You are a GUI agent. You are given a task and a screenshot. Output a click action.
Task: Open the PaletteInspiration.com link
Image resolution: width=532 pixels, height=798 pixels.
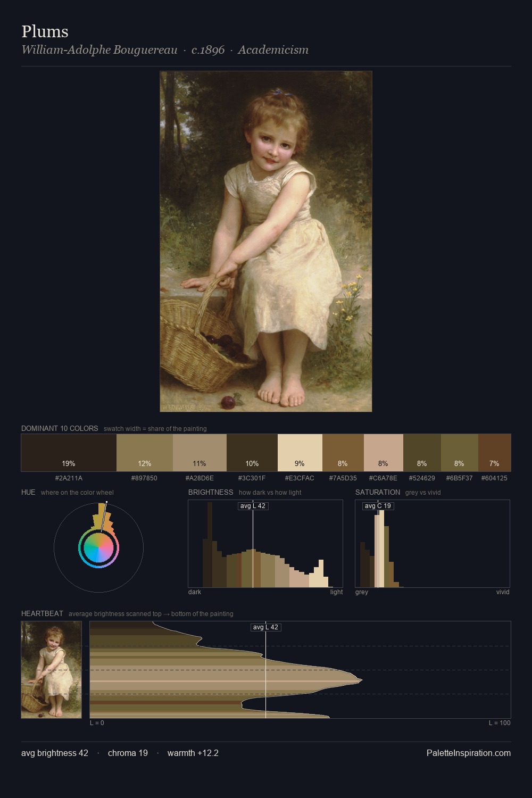(x=469, y=753)
